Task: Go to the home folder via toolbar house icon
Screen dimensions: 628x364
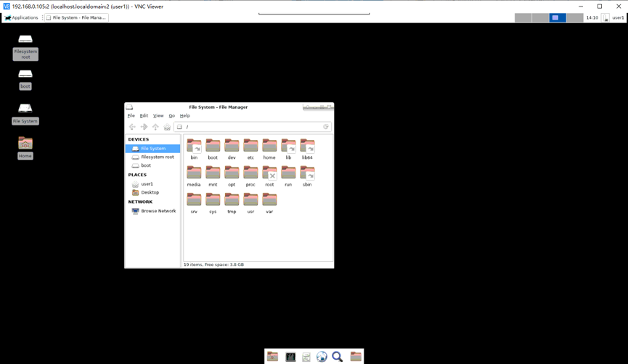Action: (x=167, y=127)
